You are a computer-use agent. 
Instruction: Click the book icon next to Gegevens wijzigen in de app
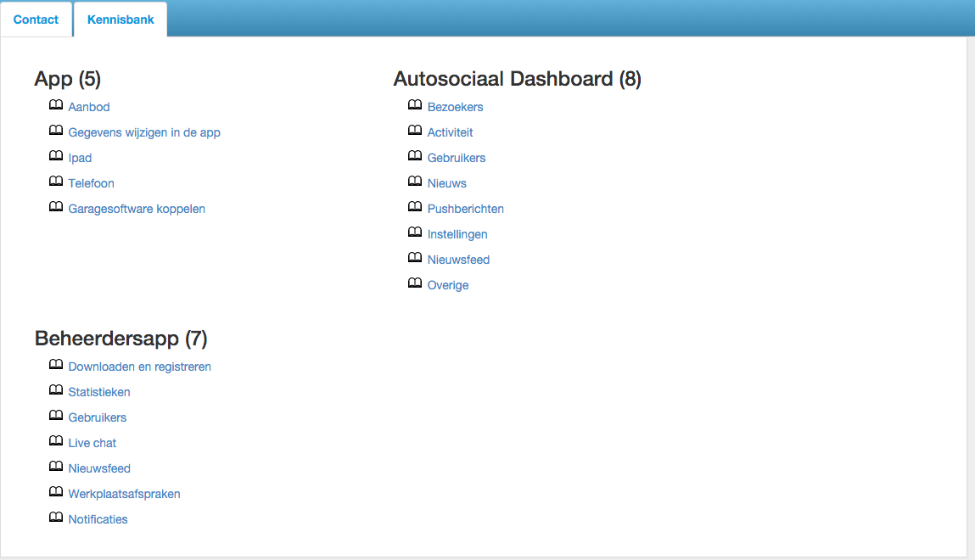(56, 131)
